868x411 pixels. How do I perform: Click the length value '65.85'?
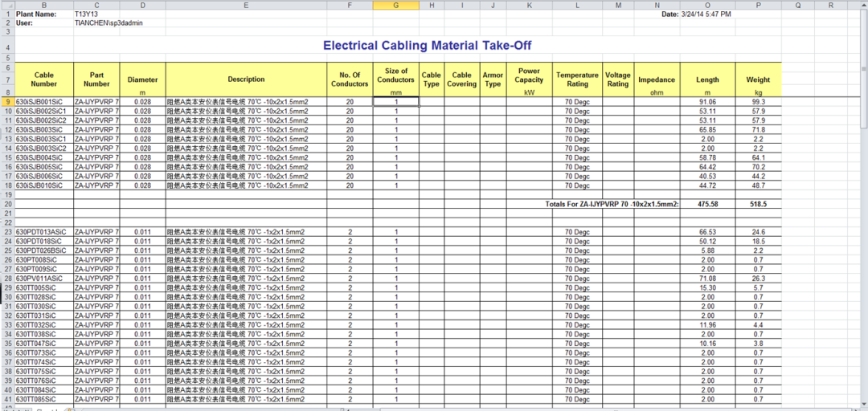click(707, 129)
